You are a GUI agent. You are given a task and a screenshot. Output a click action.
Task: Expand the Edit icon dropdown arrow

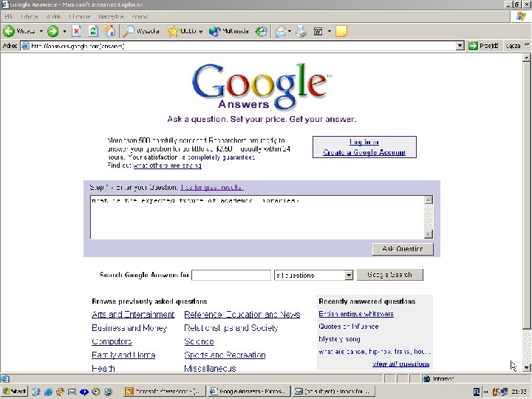[329, 31]
